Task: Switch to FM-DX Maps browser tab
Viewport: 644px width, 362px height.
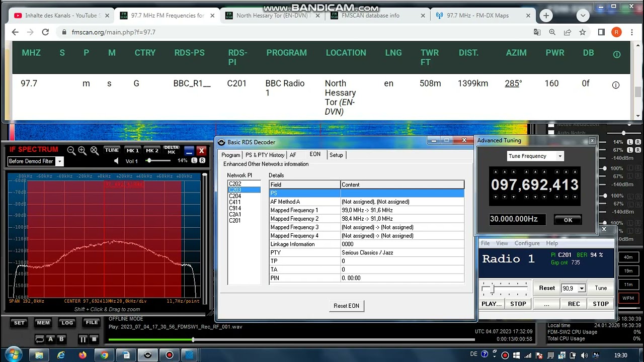Action: coord(482,16)
